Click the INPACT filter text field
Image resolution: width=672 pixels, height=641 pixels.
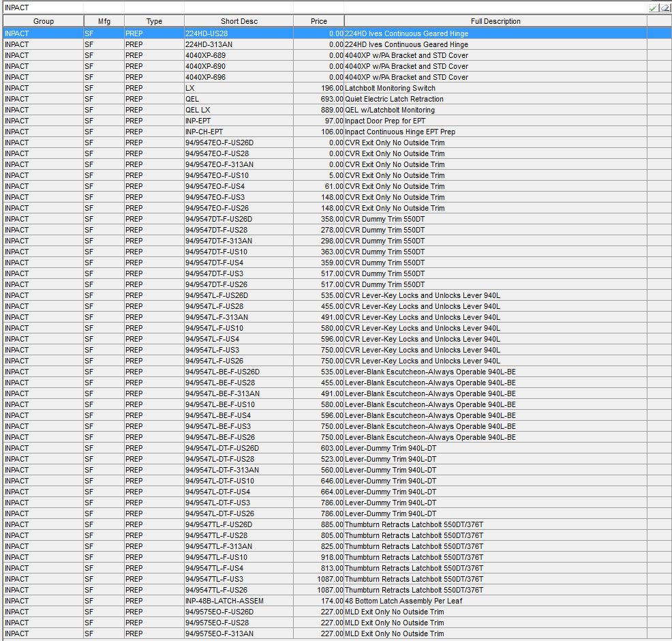320,7
